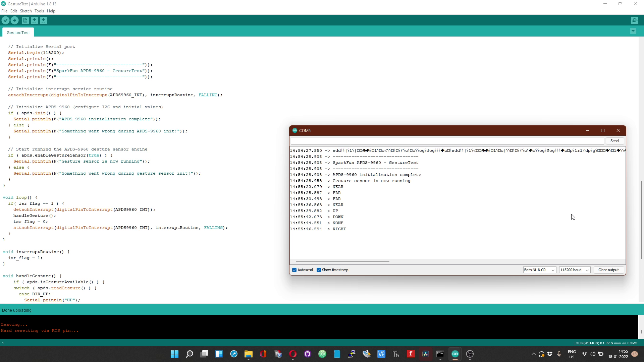
Task: Save the sketch with the Save icon
Action: 43,20
